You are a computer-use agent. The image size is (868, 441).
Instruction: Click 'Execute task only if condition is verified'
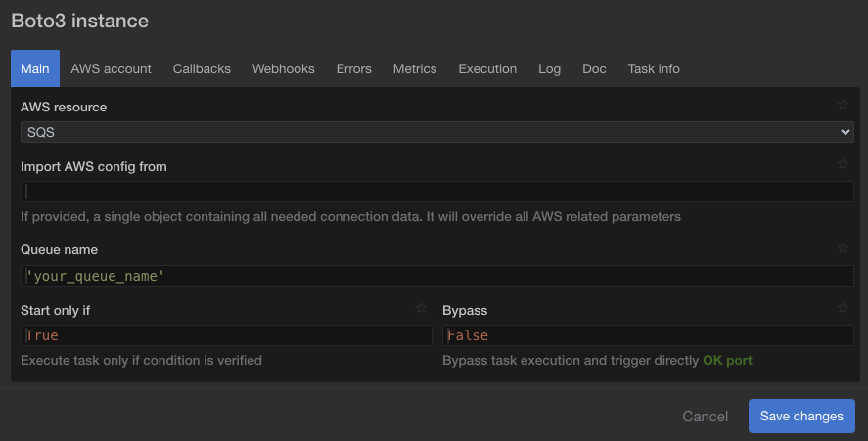(141, 360)
